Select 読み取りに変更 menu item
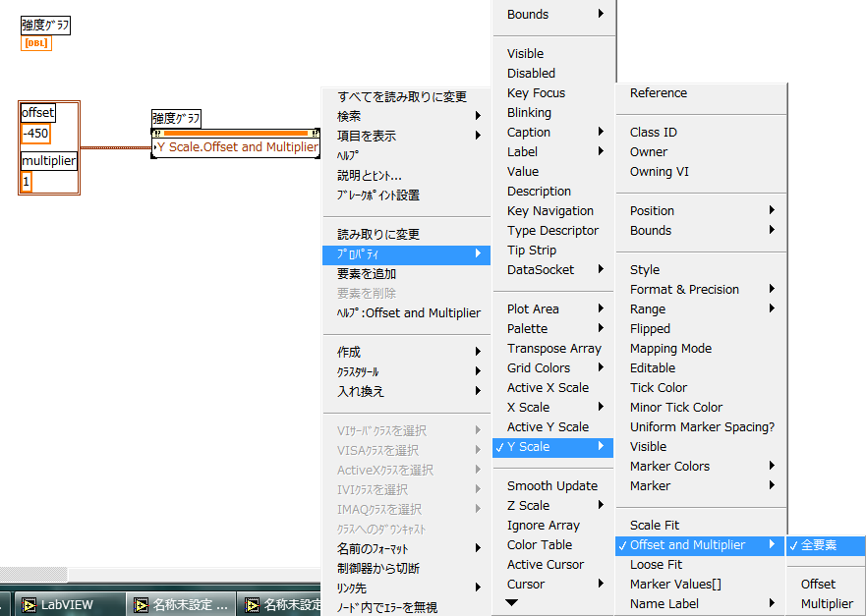This screenshot has height=616, width=866. point(407,234)
